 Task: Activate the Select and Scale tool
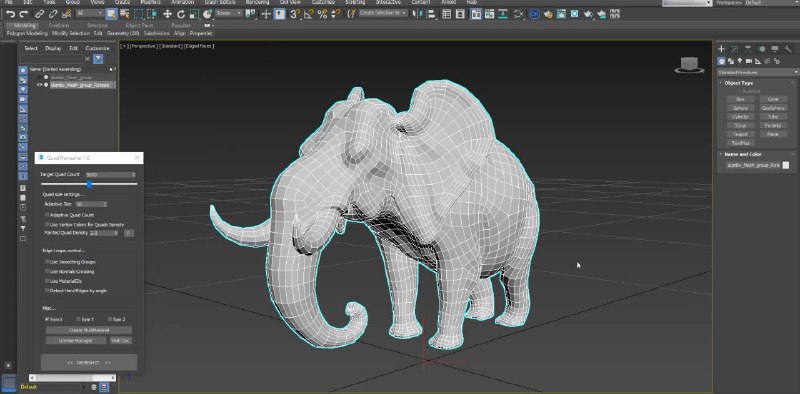[194, 14]
